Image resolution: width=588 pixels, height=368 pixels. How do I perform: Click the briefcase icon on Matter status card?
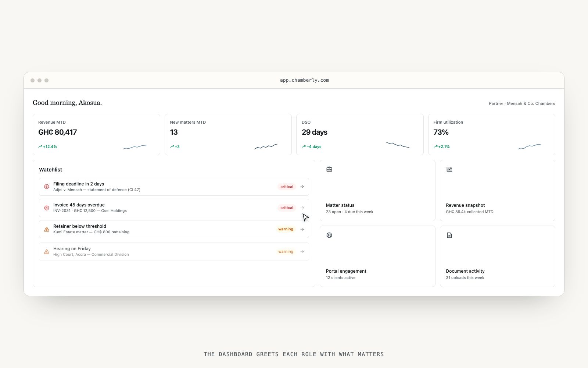[329, 169]
